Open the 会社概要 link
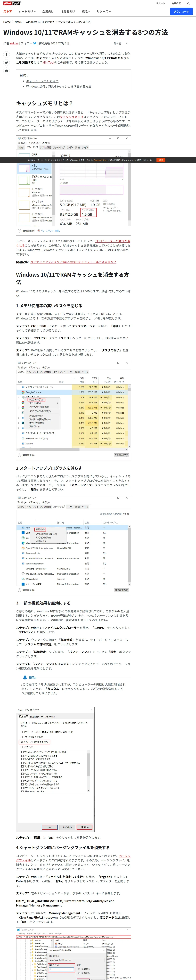The width and height of the screenshot is (196, 980). pos(176,3)
